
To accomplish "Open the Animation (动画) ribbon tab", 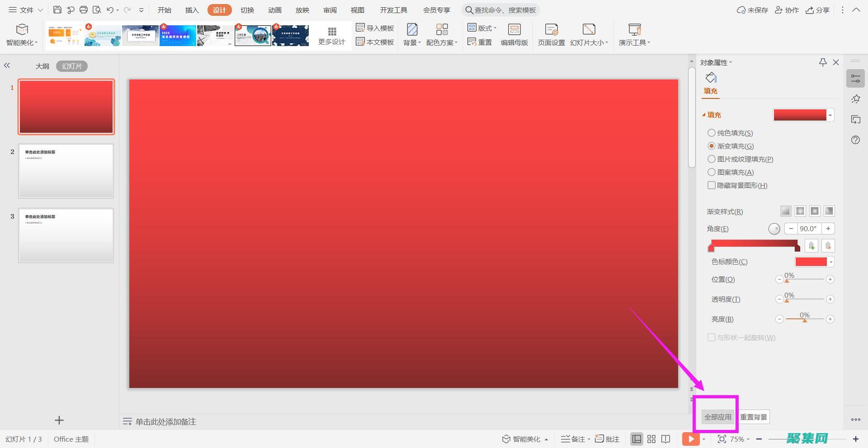I will [274, 10].
